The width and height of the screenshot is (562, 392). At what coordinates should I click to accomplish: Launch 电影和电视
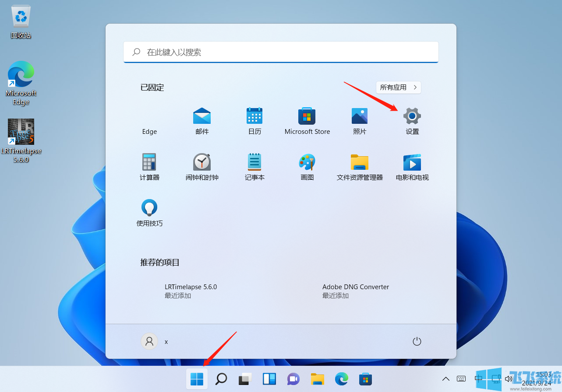(412, 166)
